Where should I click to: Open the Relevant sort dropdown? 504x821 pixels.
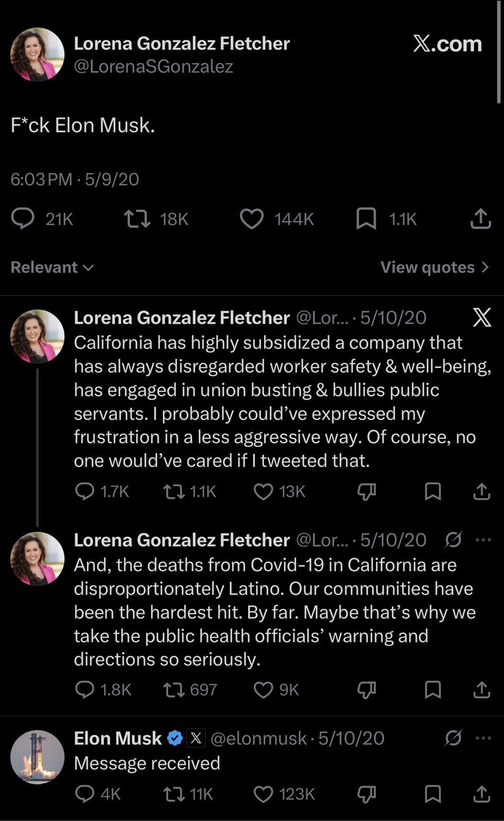pos(53,267)
